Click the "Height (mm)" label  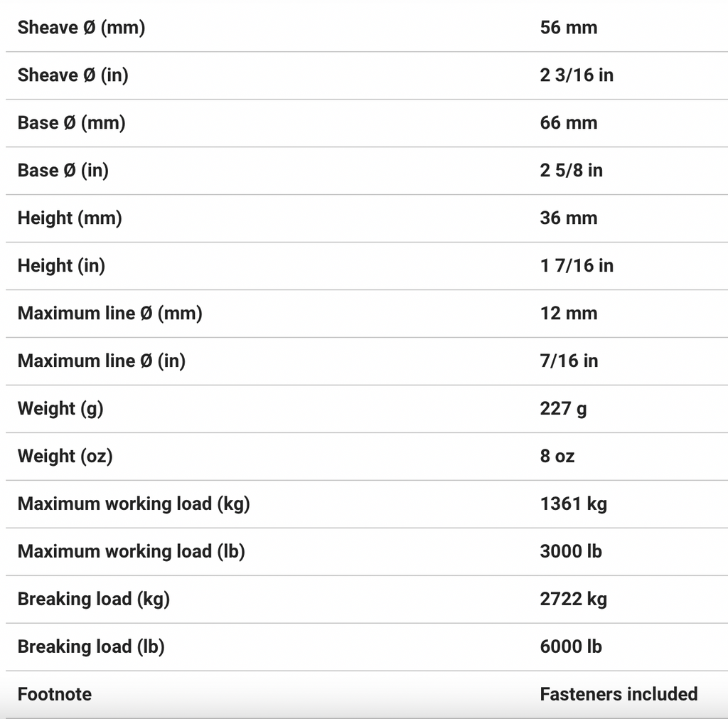(70, 218)
